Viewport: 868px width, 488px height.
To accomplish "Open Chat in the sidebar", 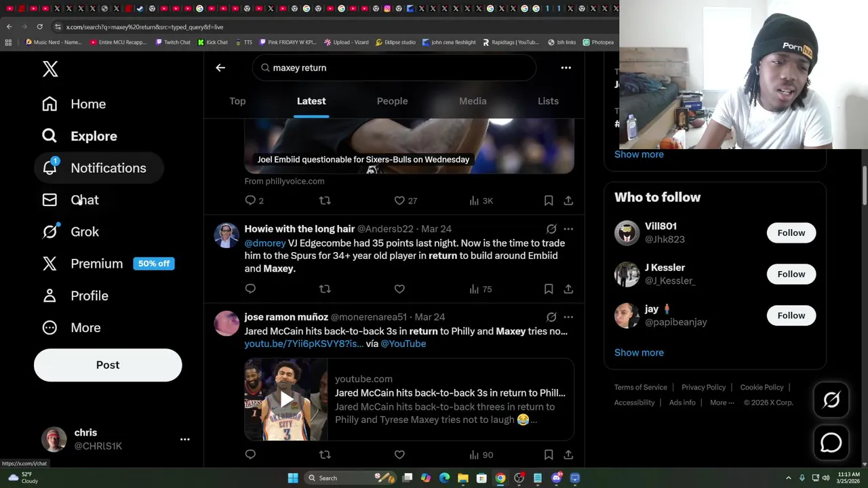I will tap(71, 200).
